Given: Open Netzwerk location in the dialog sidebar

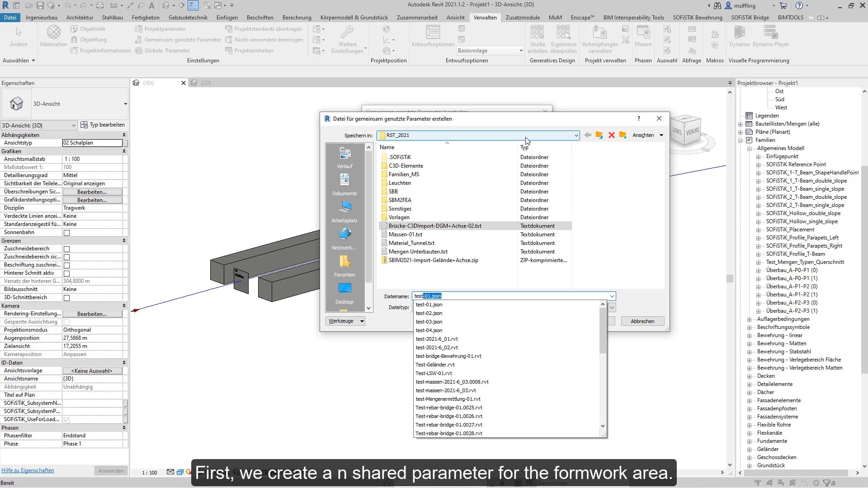Looking at the screenshot, I should click(344, 239).
